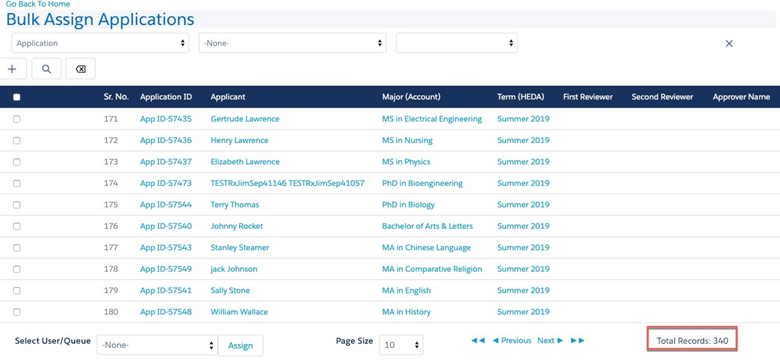Toggle the select-all checkbox in header
This screenshot has height=361, width=780.
coord(17,97)
